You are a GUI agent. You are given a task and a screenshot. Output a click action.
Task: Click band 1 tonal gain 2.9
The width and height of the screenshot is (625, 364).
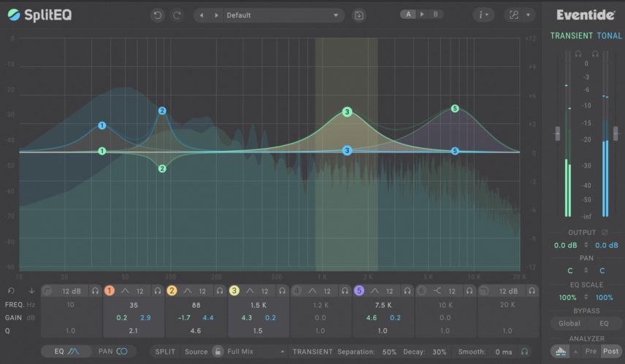click(x=145, y=318)
